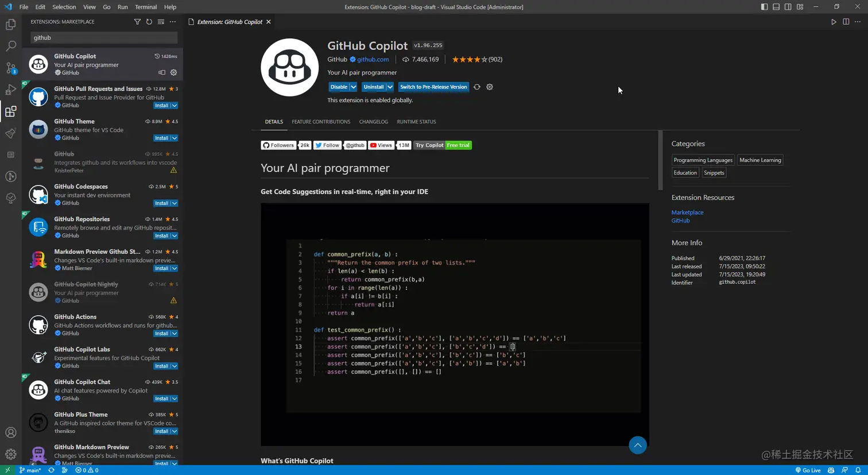Expand install dropdown for GitHub Copilot Labs
Image resolution: width=868 pixels, height=475 pixels.
click(175, 366)
